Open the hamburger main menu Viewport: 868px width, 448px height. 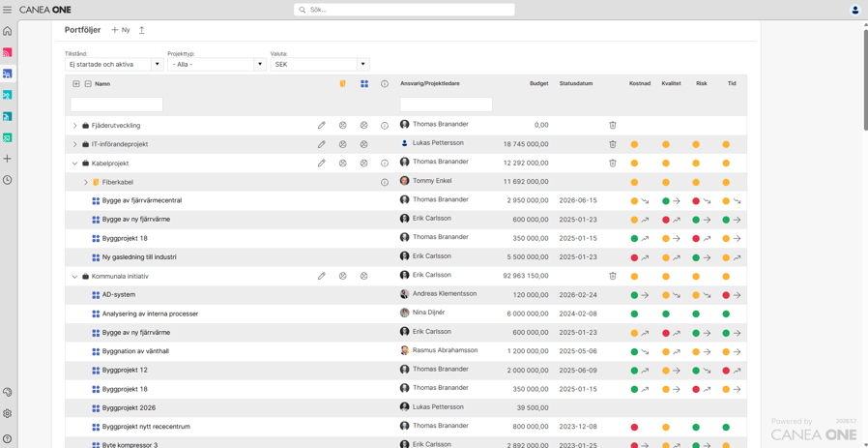click(8, 10)
